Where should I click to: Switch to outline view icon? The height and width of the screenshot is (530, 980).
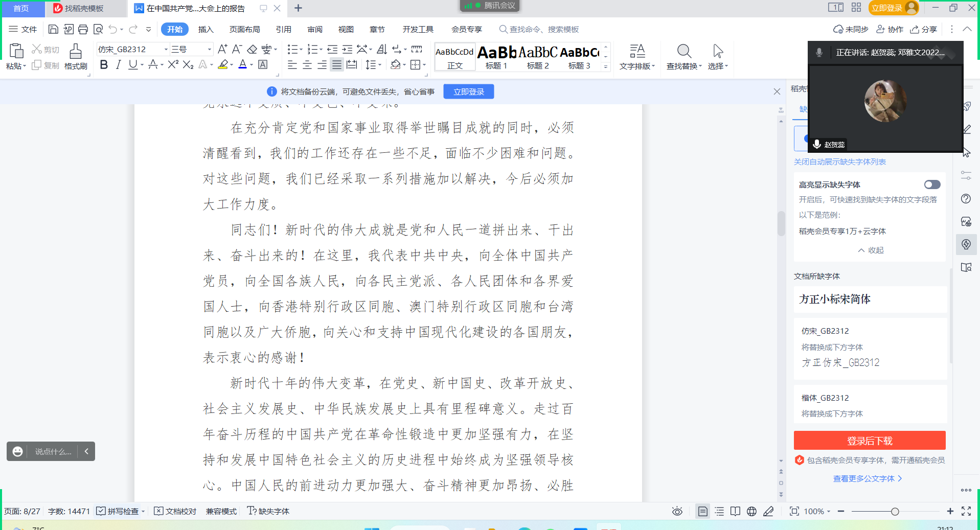[x=719, y=511]
